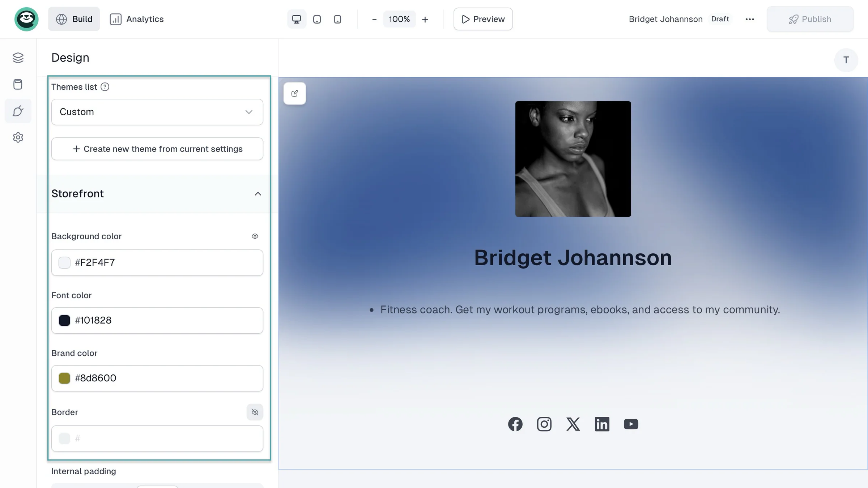The image size is (868, 488).
Task: Open the Layers panel in sidebar
Action: pyautogui.click(x=18, y=58)
